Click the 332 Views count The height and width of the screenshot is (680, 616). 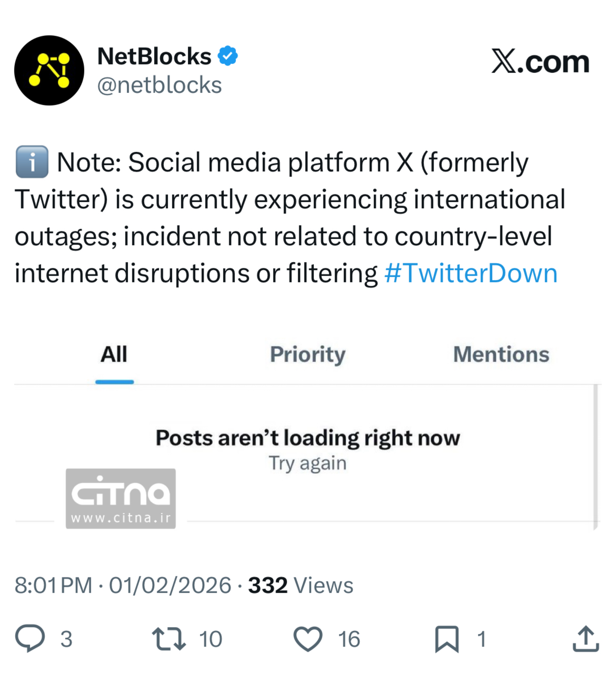point(300,585)
